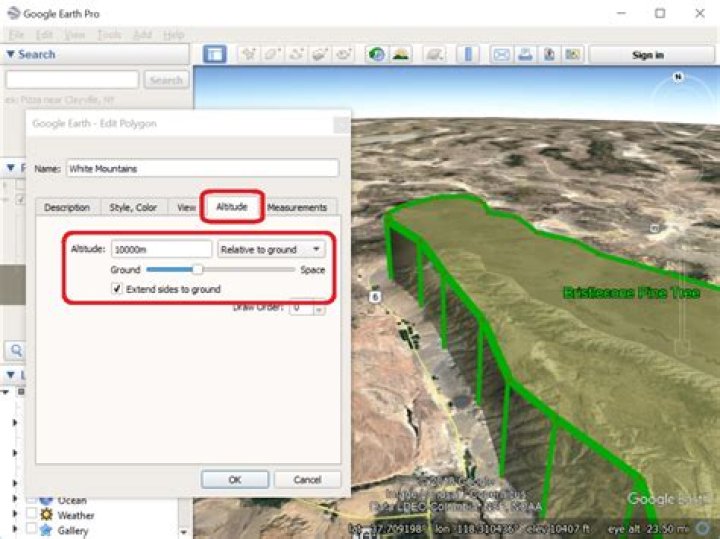The width and height of the screenshot is (720, 539).
Task: Enable the Weather layer checkbox
Action: [x=32, y=515]
